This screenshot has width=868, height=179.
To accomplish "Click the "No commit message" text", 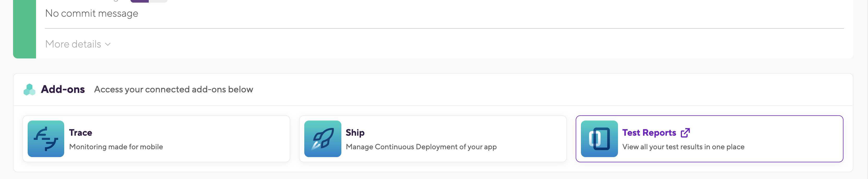I will 92,14.
